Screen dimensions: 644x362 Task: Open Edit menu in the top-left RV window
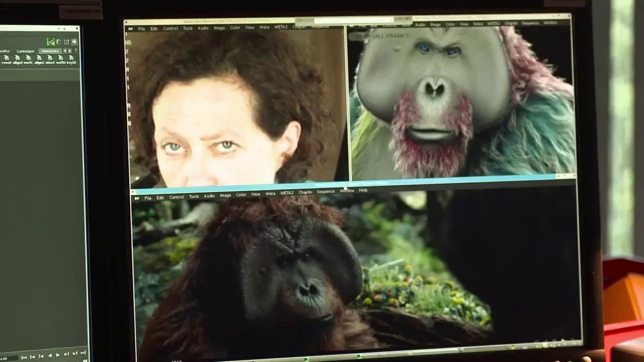(x=154, y=29)
